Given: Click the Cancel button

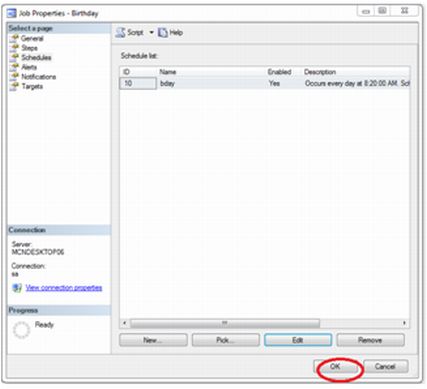Looking at the screenshot, I should 385,367.
